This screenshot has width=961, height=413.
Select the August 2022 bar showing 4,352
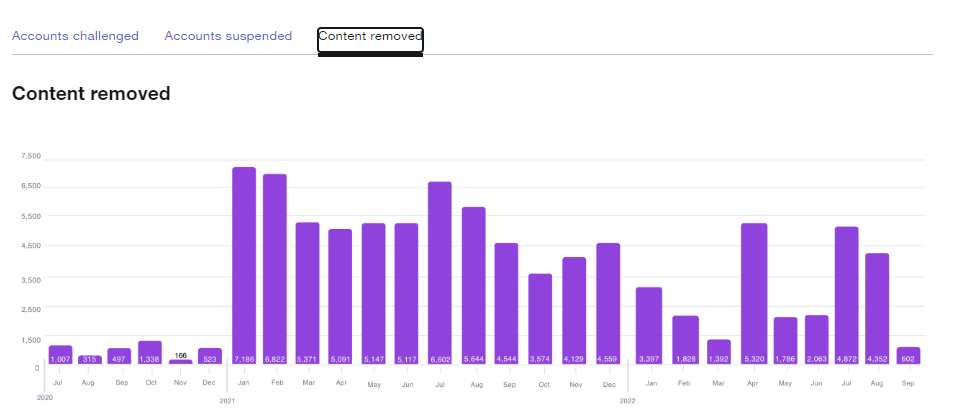877,308
